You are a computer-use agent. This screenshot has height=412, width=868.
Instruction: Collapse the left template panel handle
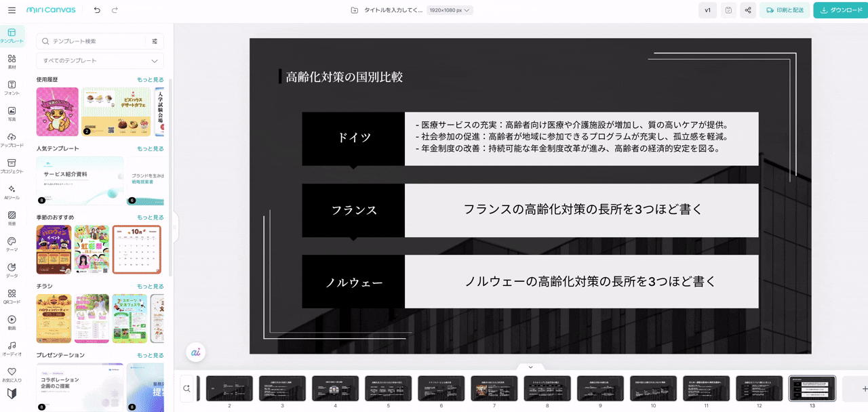click(174, 227)
